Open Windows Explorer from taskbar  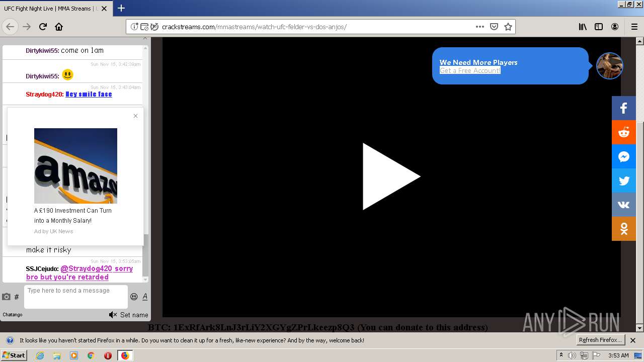coord(57,355)
